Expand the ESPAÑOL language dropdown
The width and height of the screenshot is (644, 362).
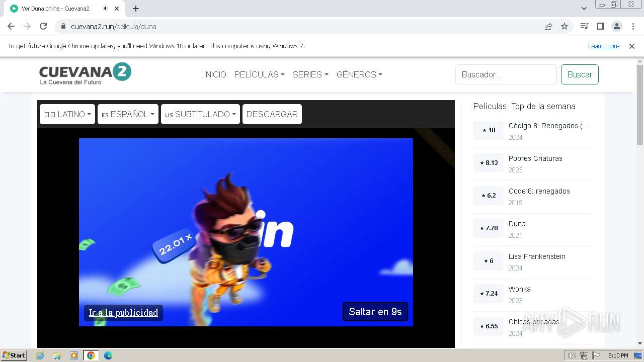click(128, 114)
